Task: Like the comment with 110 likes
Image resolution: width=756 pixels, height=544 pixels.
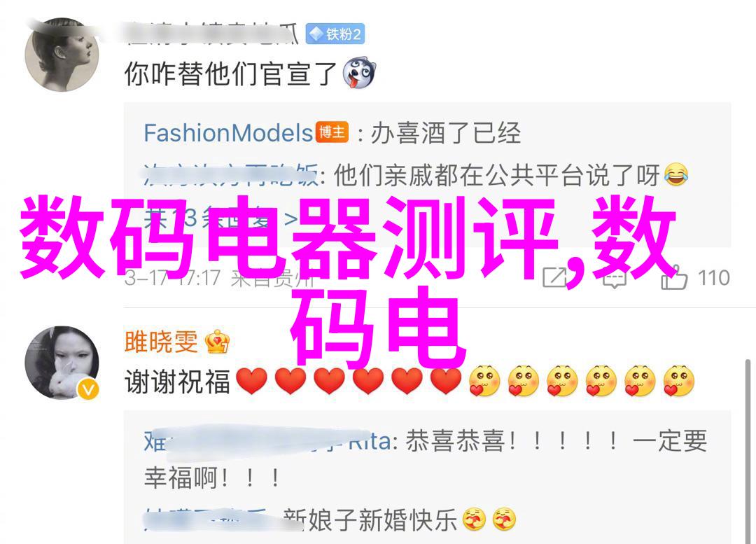Action: [x=694, y=277]
